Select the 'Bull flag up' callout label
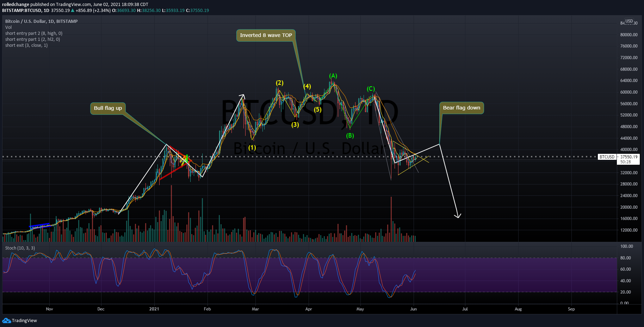Viewport: 644px width, 327px height. click(108, 108)
